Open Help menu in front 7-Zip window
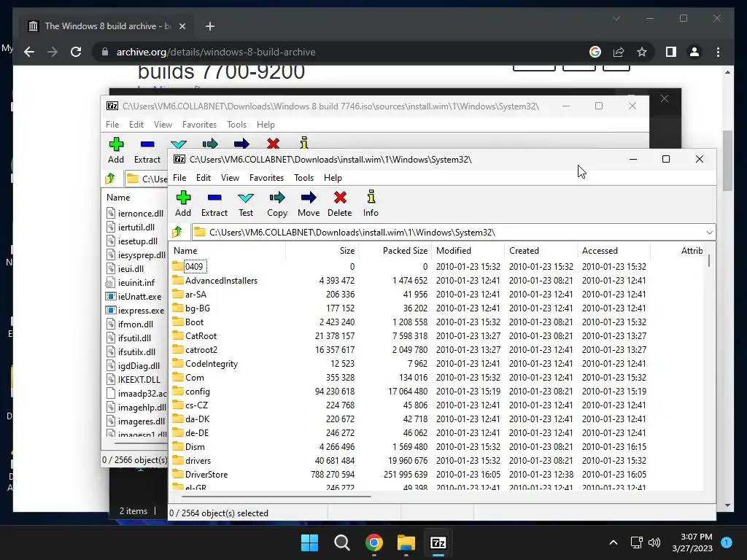747x560 pixels. pyautogui.click(x=333, y=178)
